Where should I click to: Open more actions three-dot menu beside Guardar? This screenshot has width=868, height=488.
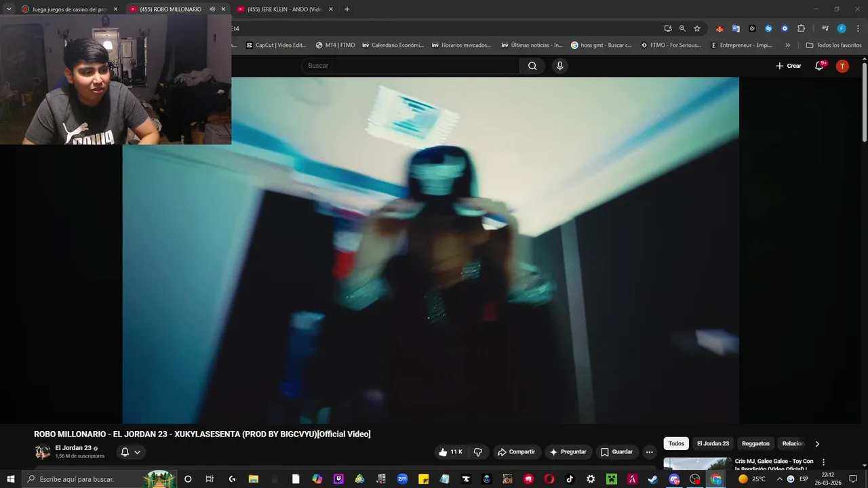tap(649, 452)
